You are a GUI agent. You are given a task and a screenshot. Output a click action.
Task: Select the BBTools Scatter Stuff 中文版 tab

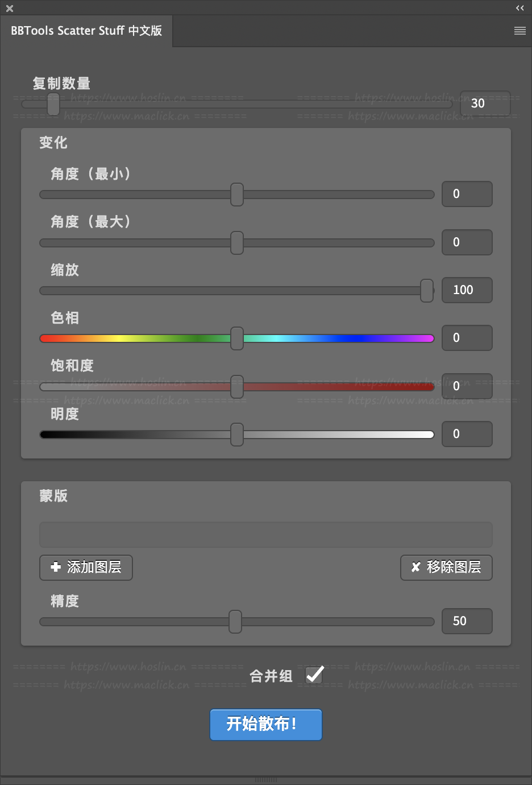tap(86, 31)
